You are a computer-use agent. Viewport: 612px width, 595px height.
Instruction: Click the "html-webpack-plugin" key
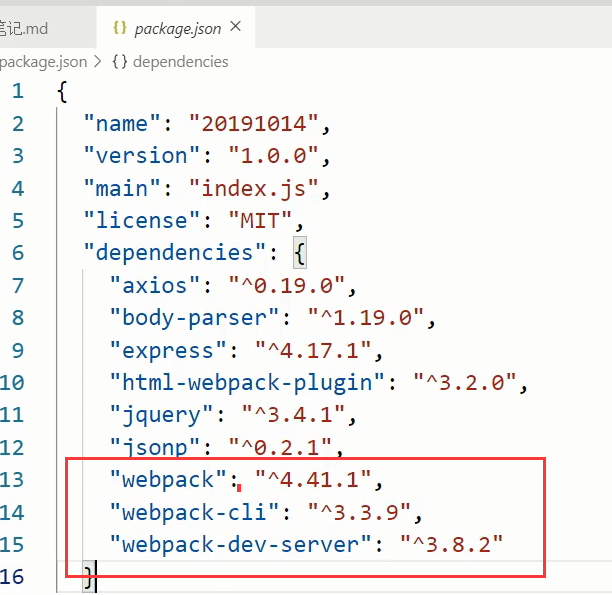pos(247,382)
